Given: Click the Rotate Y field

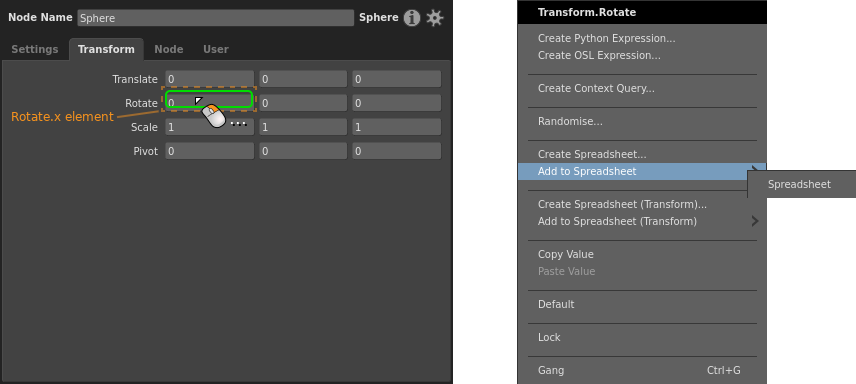Looking at the screenshot, I should [303, 103].
